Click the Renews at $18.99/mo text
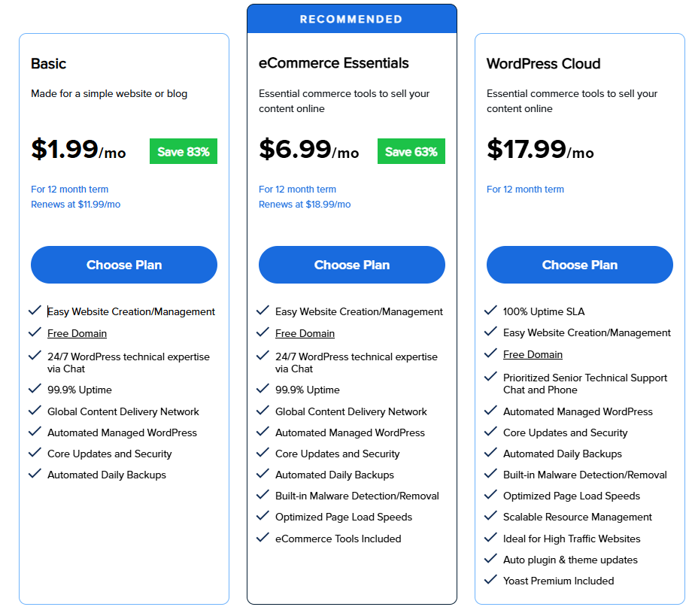This screenshot has width=692, height=616. click(x=305, y=205)
